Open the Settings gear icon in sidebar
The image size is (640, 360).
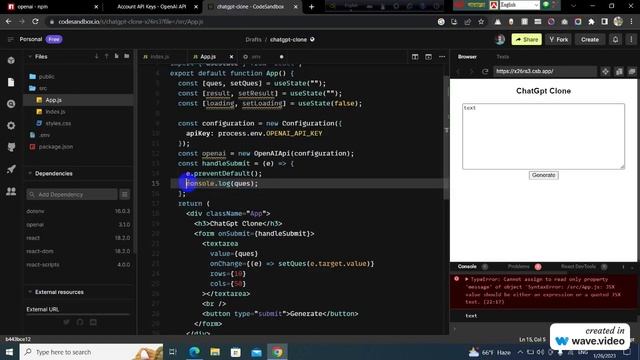[11, 125]
